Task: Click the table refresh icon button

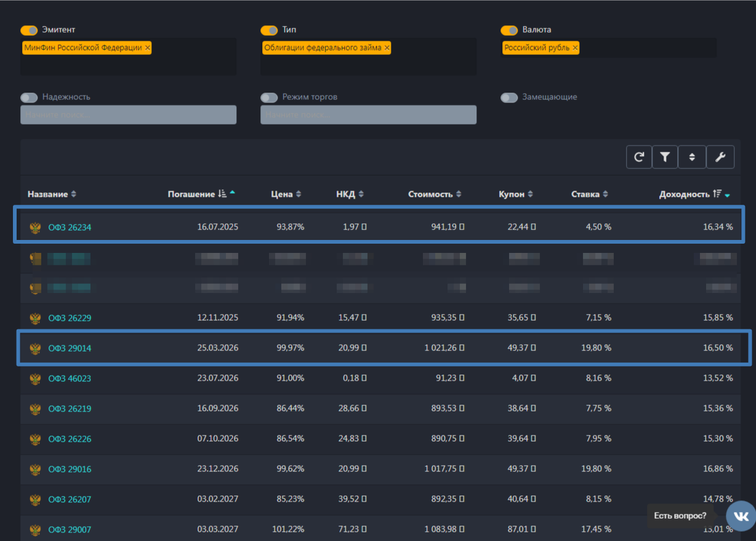Action: pos(639,157)
